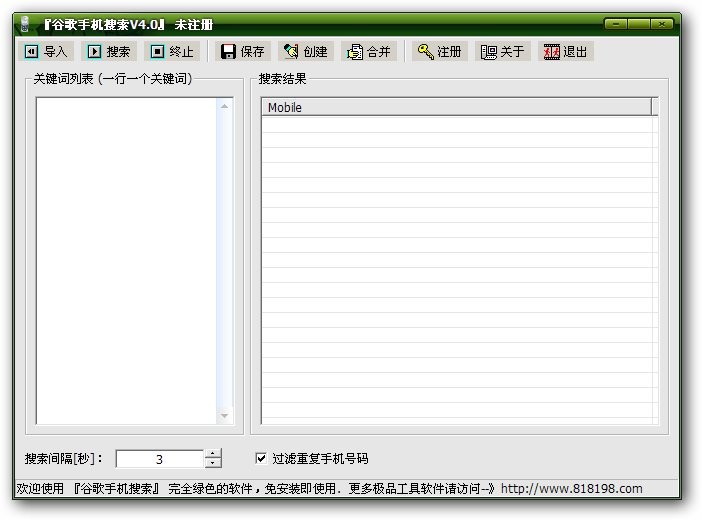Click the 导入 (Import) toolbar button
This screenshot has width=702, height=520.
click(x=46, y=52)
